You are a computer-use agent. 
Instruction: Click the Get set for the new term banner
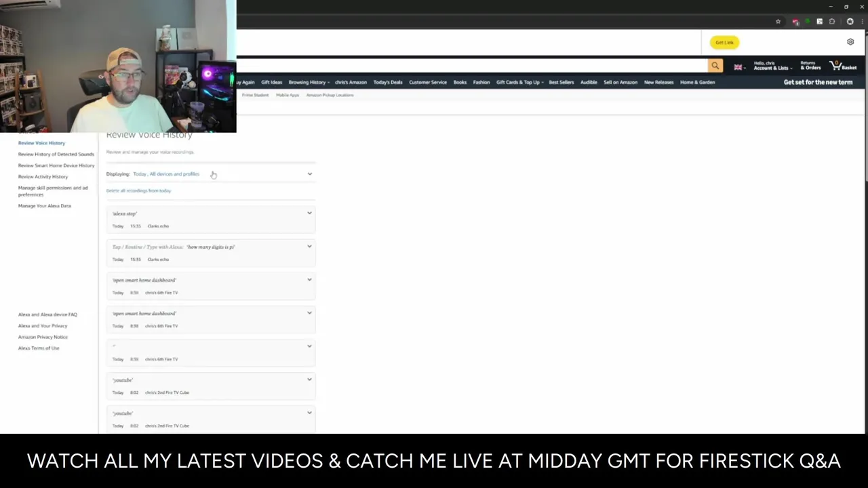pyautogui.click(x=818, y=82)
